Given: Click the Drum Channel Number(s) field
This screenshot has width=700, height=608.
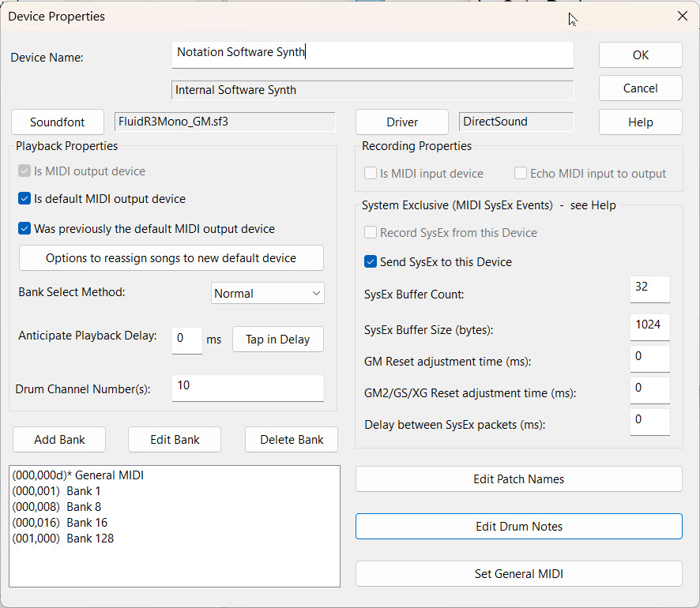Looking at the screenshot, I should [x=247, y=388].
